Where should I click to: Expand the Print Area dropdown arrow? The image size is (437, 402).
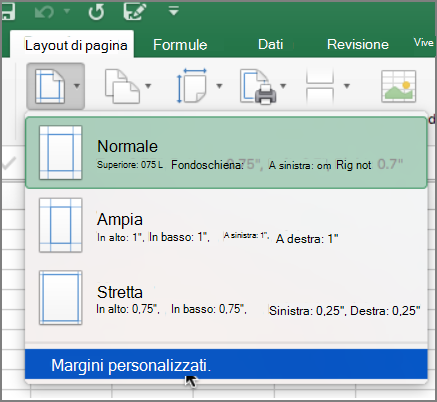(x=283, y=86)
